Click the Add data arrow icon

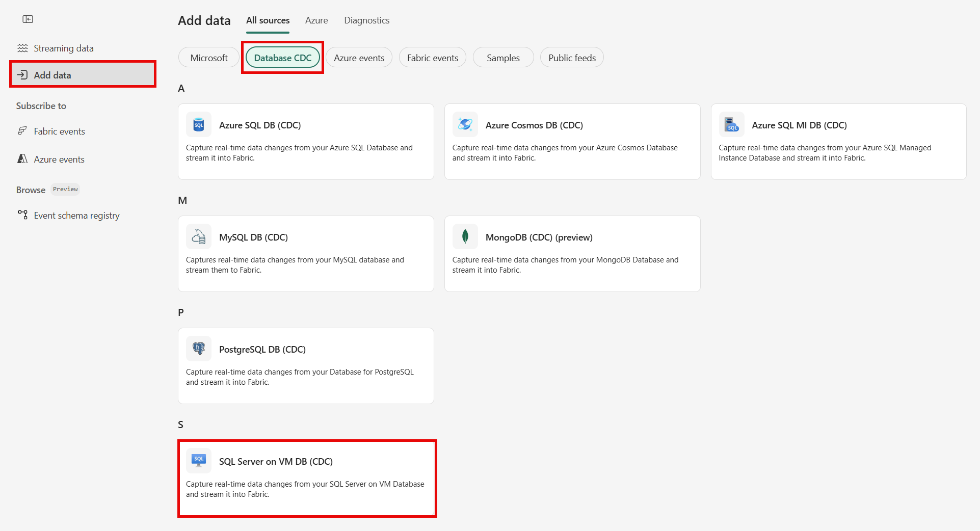[22, 75]
